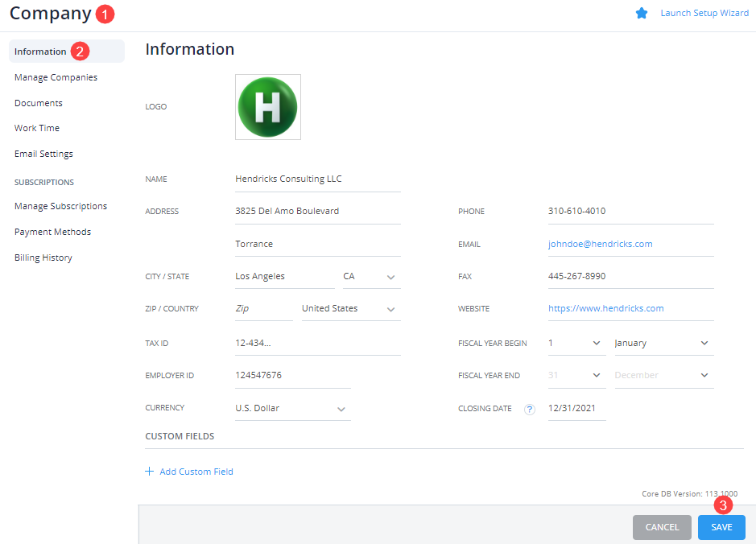Click the johndoe@hendricks.com email link
756x544 pixels.
coord(601,245)
